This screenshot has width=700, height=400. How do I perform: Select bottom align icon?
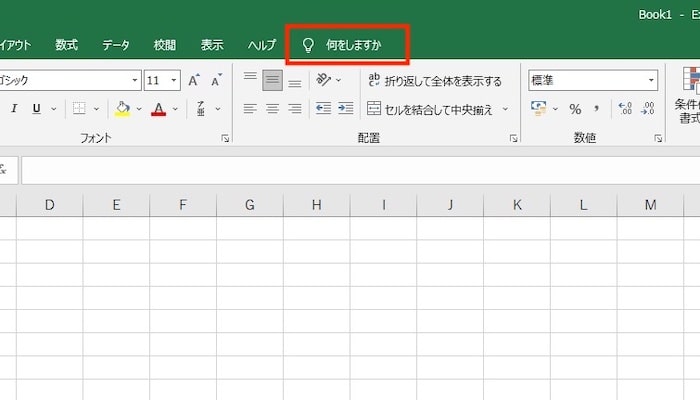[295, 82]
